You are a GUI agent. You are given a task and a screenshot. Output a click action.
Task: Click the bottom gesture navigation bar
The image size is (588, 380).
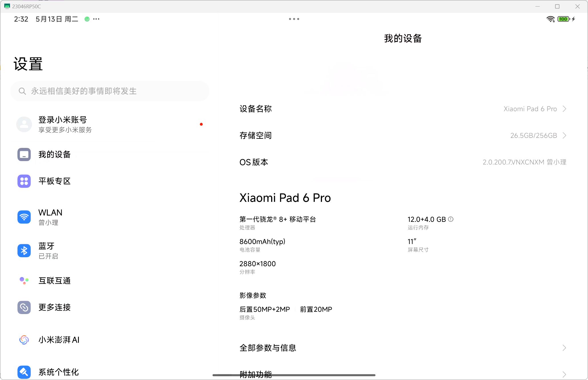pyautogui.click(x=294, y=375)
